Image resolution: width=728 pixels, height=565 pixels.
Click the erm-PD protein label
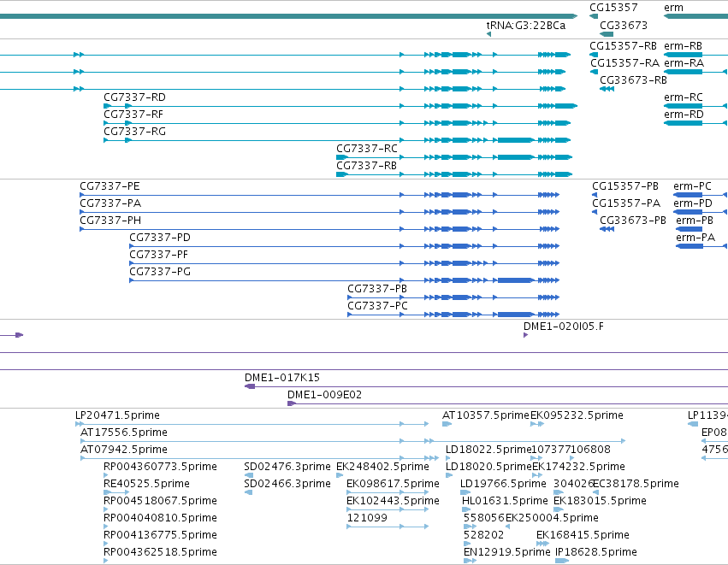click(693, 203)
